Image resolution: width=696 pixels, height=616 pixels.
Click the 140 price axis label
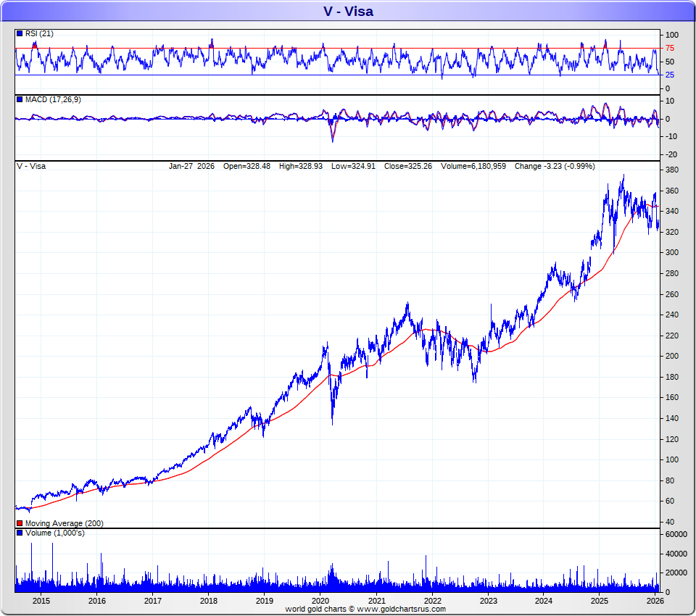pyautogui.click(x=672, y=418)
